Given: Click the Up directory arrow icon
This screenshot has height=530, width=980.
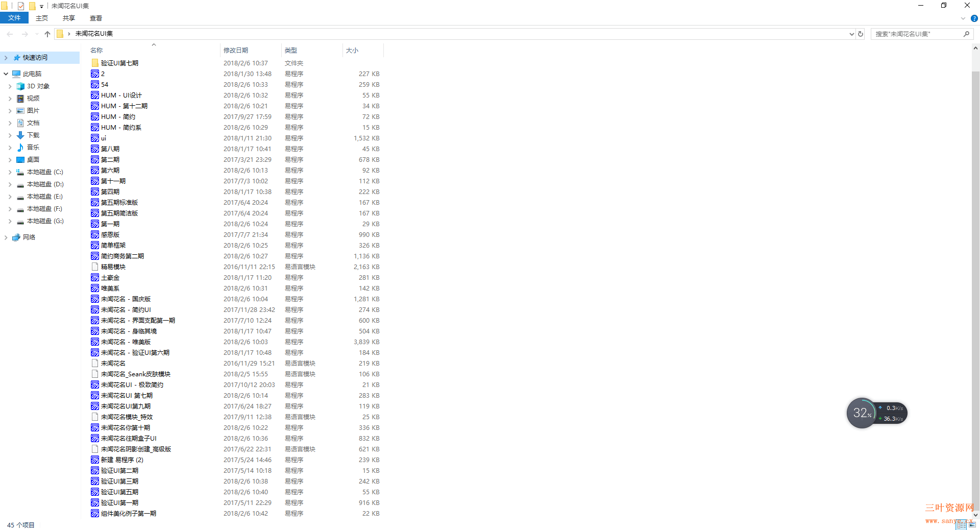Looking at the screenshot, I should (47, 34).
